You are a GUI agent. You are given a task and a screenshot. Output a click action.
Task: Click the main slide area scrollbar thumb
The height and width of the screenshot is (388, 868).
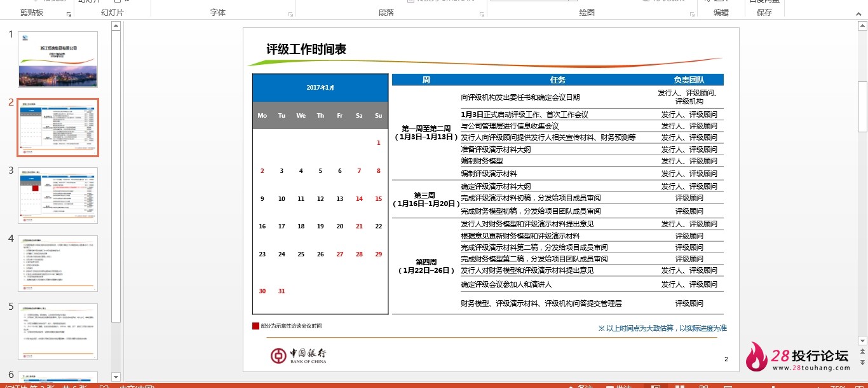pos(862,106)
